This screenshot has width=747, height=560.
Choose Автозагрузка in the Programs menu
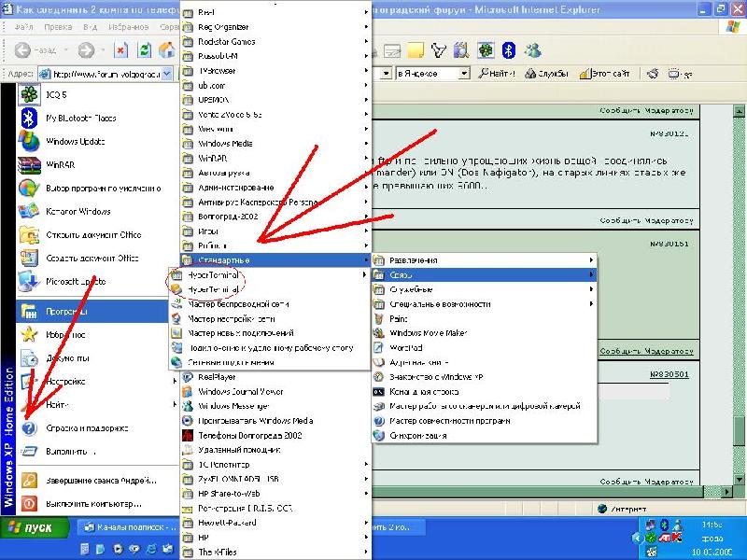tap(275, 173)
